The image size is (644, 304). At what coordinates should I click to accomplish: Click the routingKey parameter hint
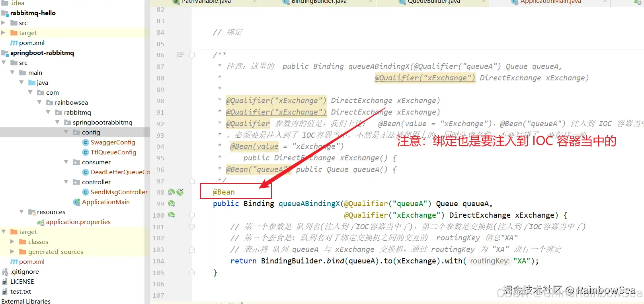[x=490, y=261]
